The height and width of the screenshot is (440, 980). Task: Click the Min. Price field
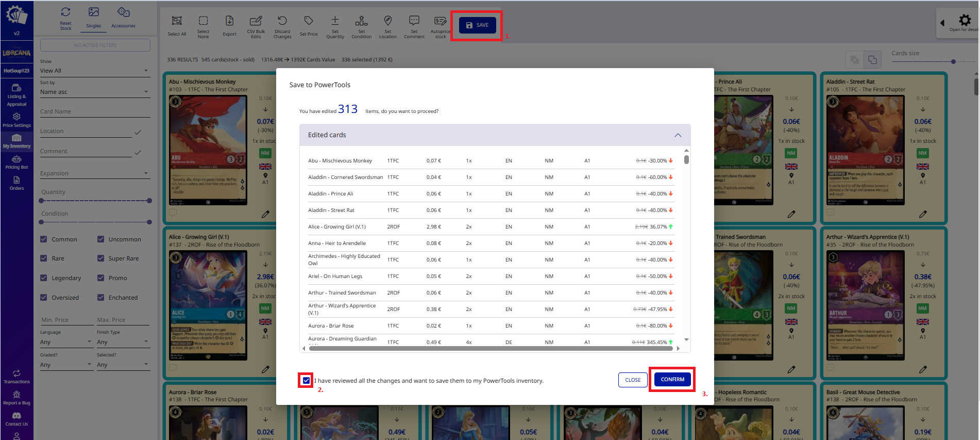(66, 320)
